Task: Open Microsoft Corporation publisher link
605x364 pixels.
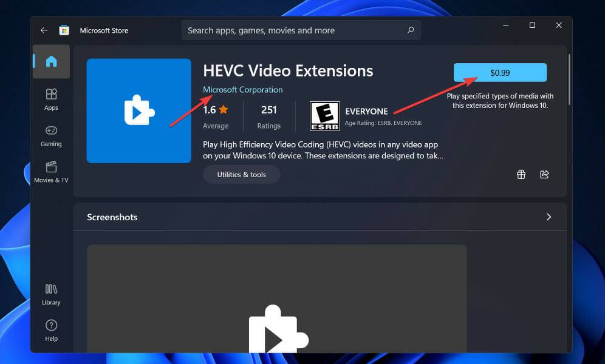Action: (243, 90)
